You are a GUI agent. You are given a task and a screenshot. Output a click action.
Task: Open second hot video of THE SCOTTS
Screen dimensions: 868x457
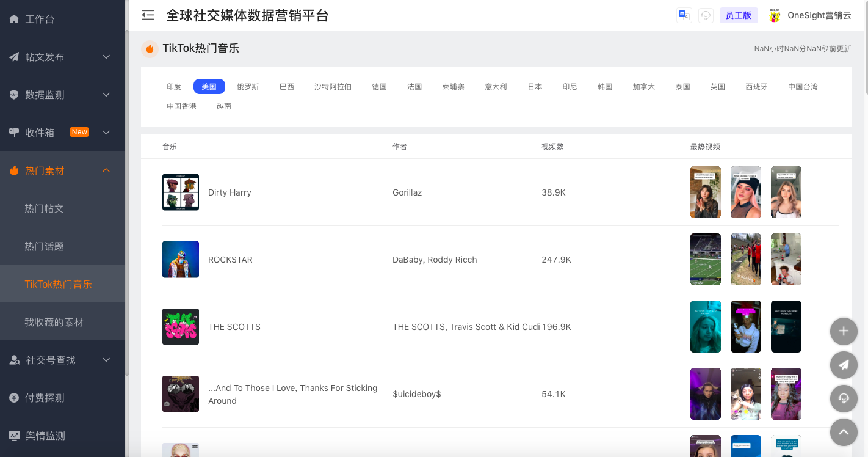[746, 326]
